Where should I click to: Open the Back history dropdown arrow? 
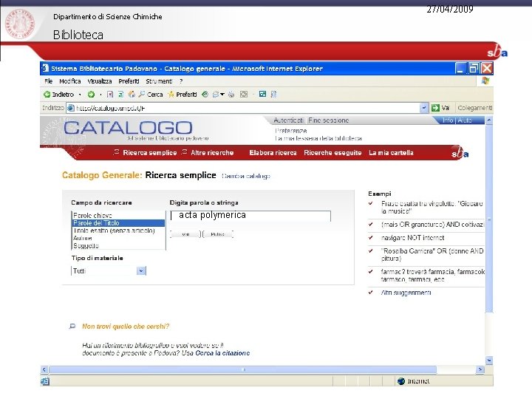pyautogui.click(x=80, y=95)
